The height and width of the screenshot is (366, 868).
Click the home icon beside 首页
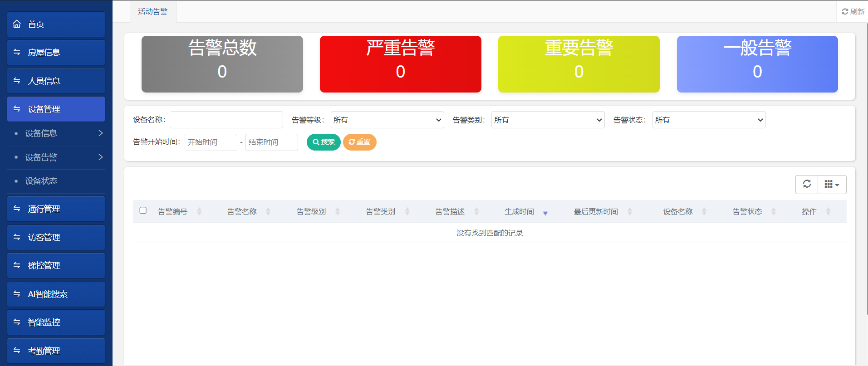coord(17,24)
